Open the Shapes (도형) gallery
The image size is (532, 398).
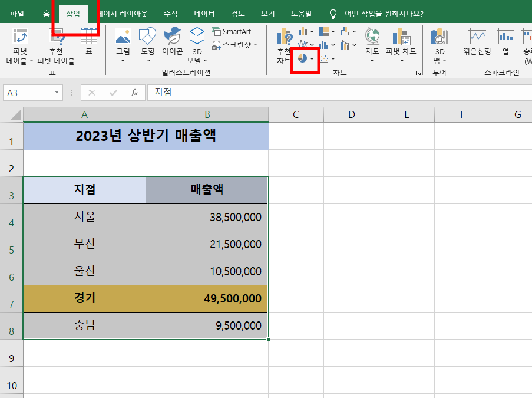point(148,45)
